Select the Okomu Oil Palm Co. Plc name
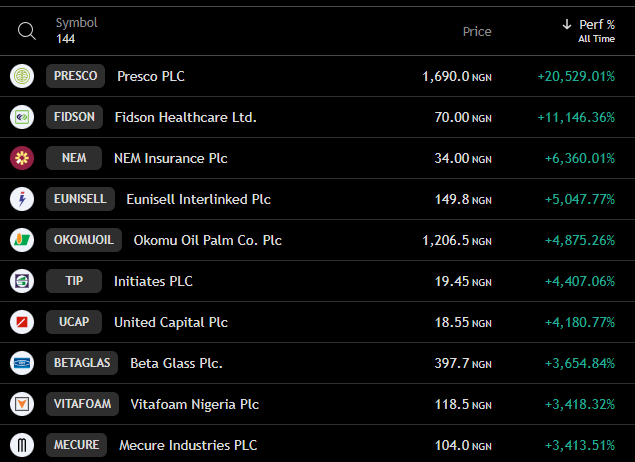The width and height of the screenshot is (635, 462). pos(207,240)
